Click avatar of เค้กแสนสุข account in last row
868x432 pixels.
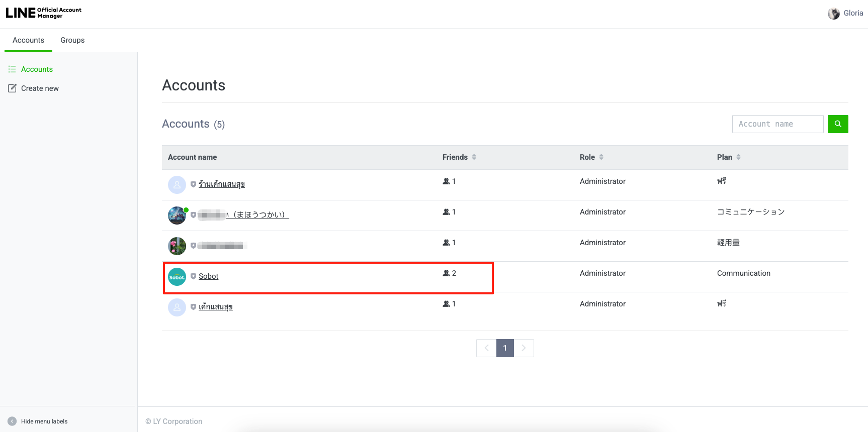(177, 307)
